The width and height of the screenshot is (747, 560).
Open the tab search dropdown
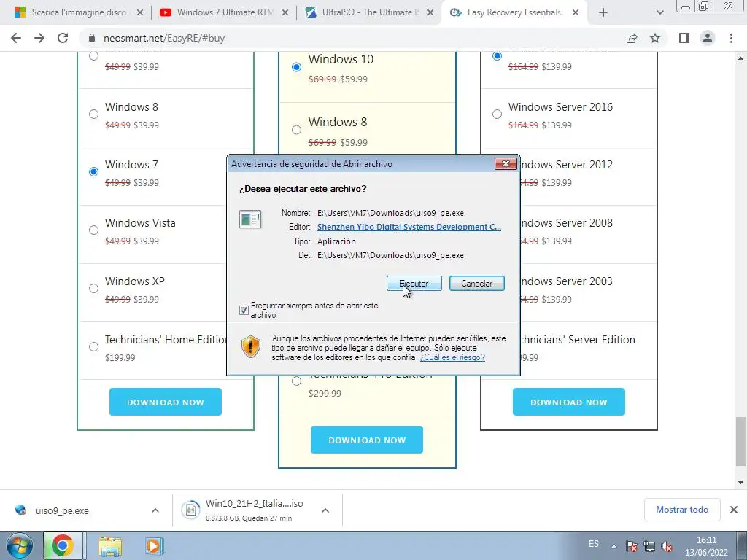point(659,13)
